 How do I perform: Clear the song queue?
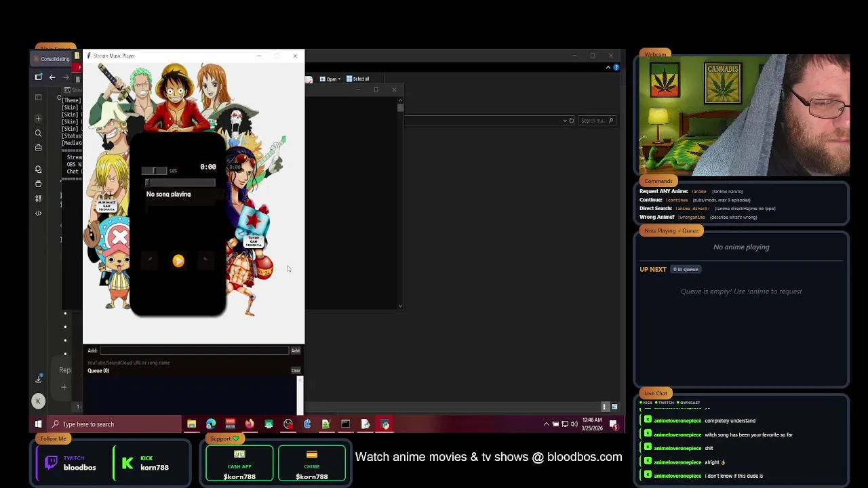296,371
